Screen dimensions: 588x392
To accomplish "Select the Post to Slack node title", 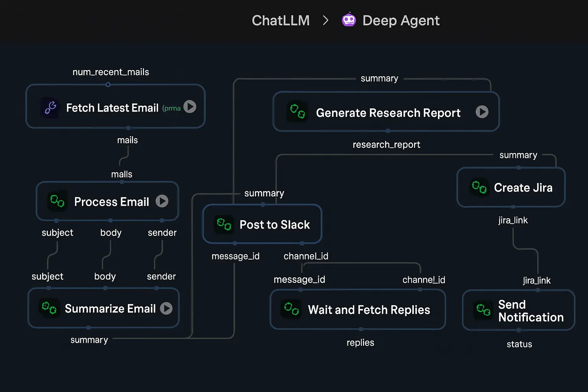I will (x=274, y=225).
